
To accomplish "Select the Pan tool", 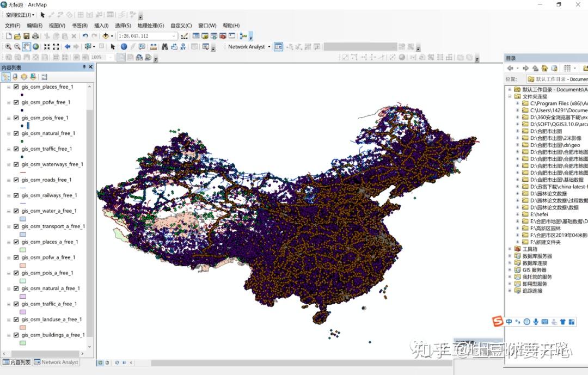I will coord(27,46).
